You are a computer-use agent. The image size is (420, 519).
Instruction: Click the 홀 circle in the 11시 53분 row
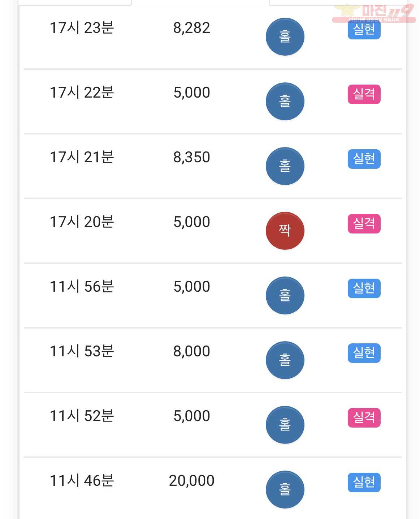(285, 360)
